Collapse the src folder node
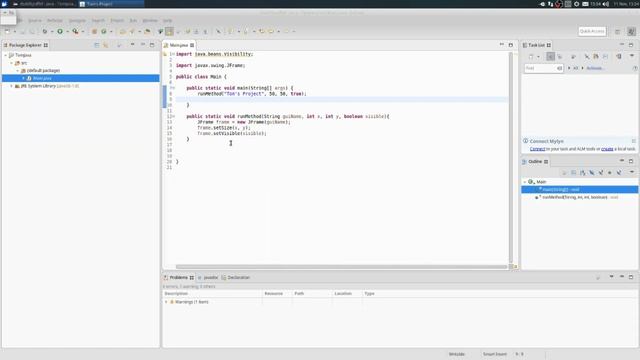Image resolution: width=640 pixels, height=360 pixels. click(12, 63)
